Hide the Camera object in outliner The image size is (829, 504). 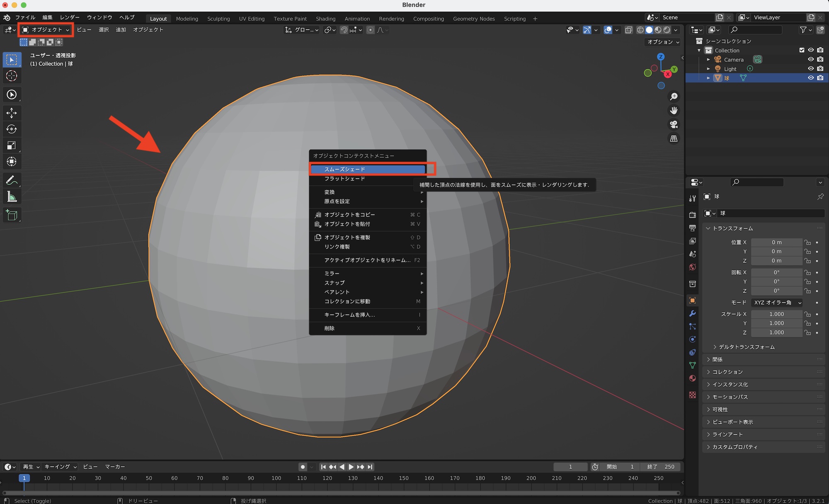811,59
